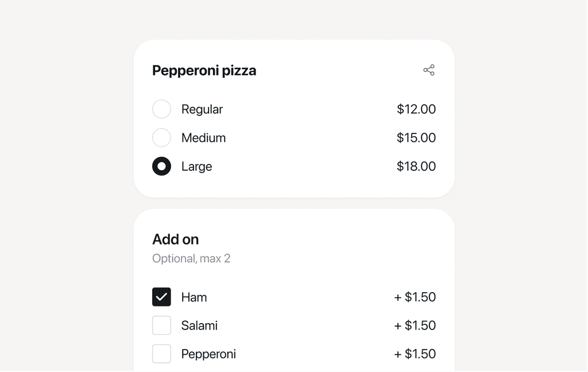
Task: Click the Add on section heading
Action: point(175,239)
